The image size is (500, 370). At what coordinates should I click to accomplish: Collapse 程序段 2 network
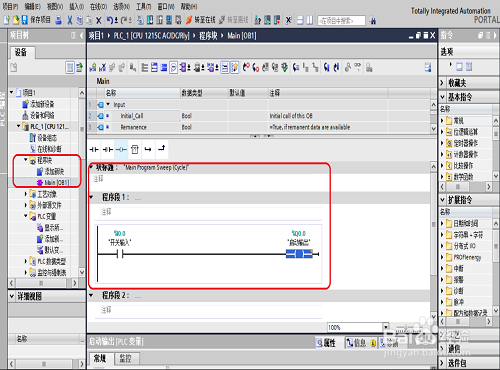[x=91, y=295]
